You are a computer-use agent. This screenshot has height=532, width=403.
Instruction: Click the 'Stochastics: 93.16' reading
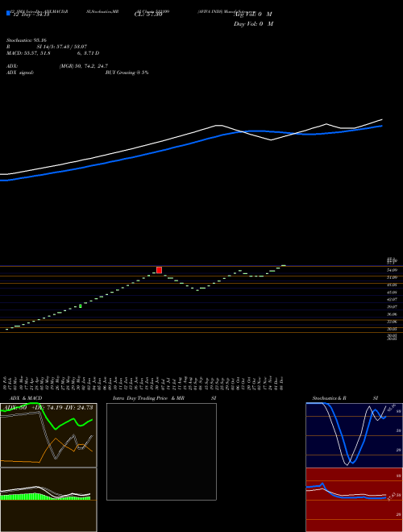[27, 40]
